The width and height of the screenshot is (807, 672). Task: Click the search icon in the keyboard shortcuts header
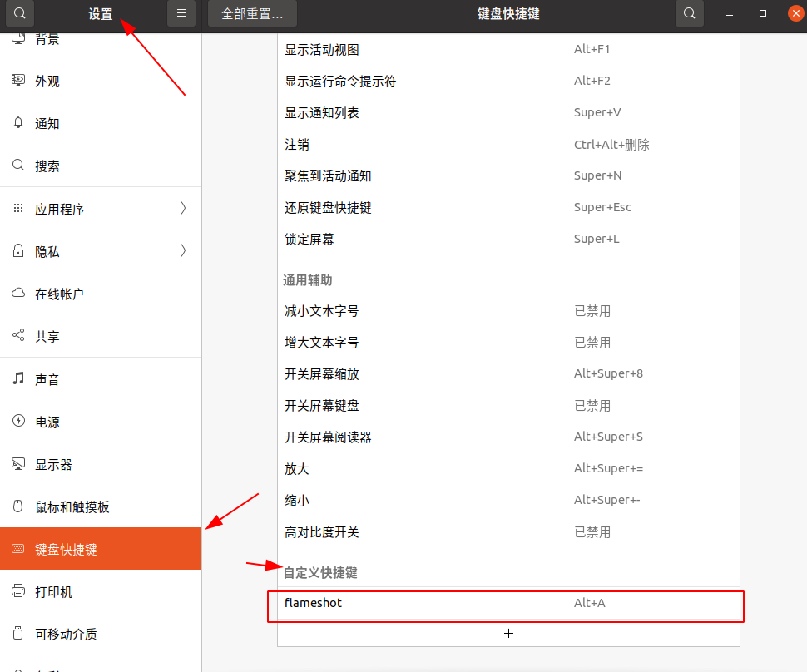(x=689, y=13)
